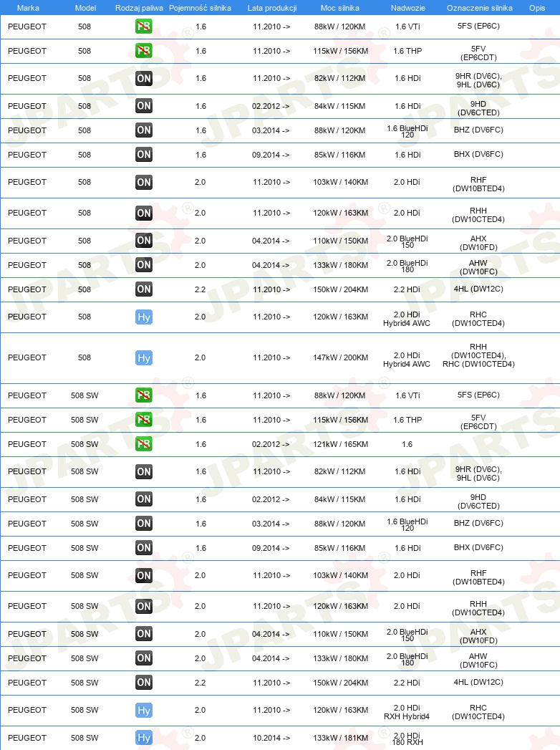Select RHF (DW10BTED4) in the 508 SW row
The width and height of the screenshot is (560, 750).
pos(478,577)
